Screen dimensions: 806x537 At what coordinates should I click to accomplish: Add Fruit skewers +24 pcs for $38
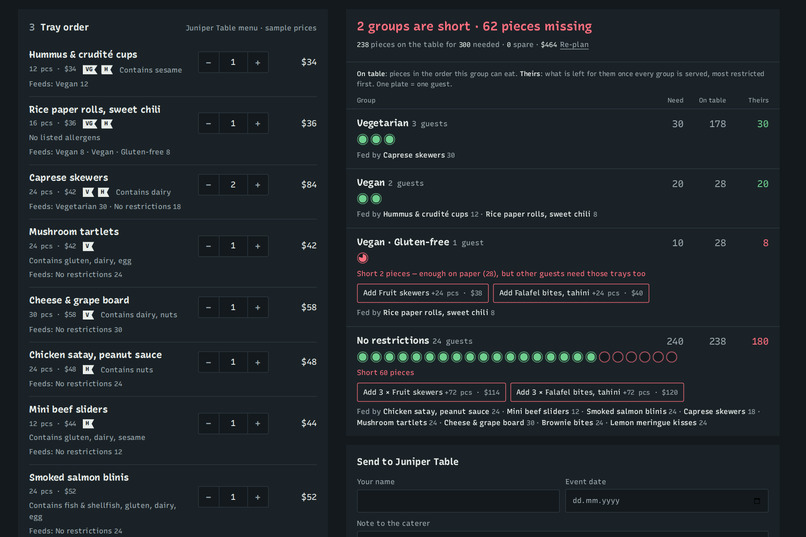(423, 293)
